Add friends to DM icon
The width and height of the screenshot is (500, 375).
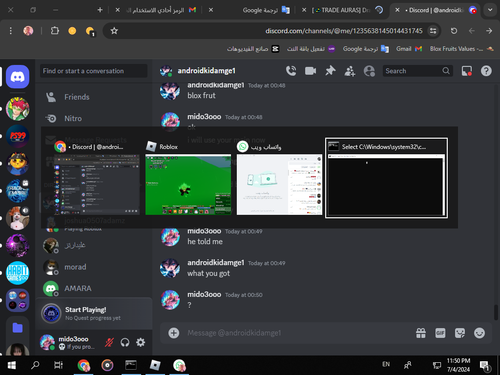point(349,71)
